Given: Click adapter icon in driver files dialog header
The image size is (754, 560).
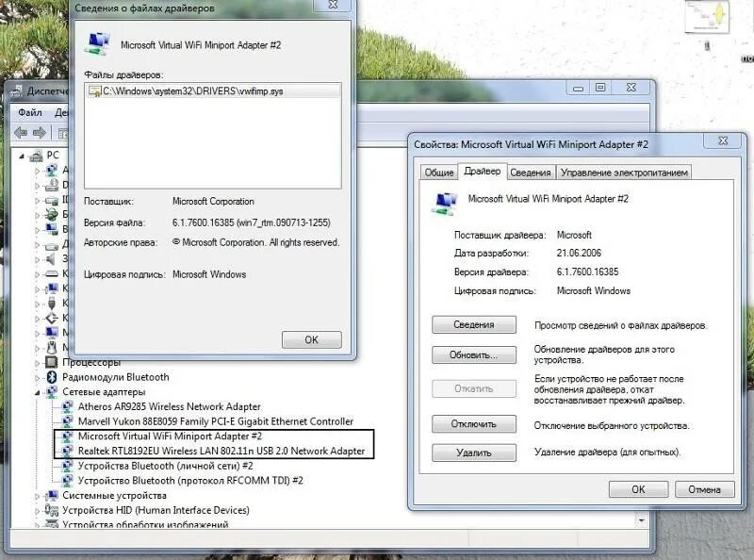Looking at the screenshot, I should coord(97,44).
